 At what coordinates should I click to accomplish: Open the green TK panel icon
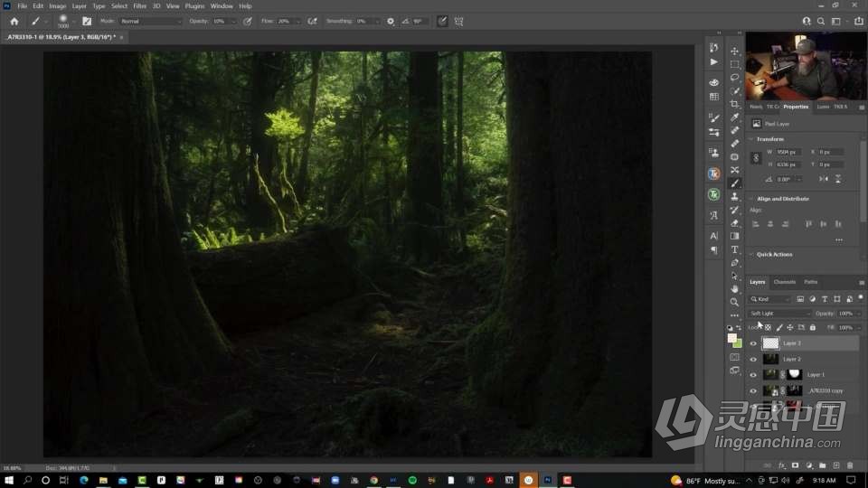[x=714, y=194]
